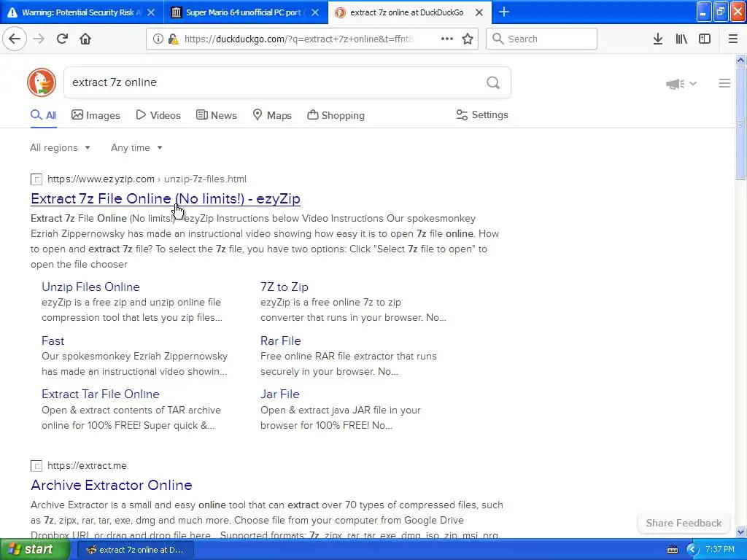This screenshot has width=747, height=560.
Task: Click the system tray keyboard icon
Action: [x=672, y=550]
